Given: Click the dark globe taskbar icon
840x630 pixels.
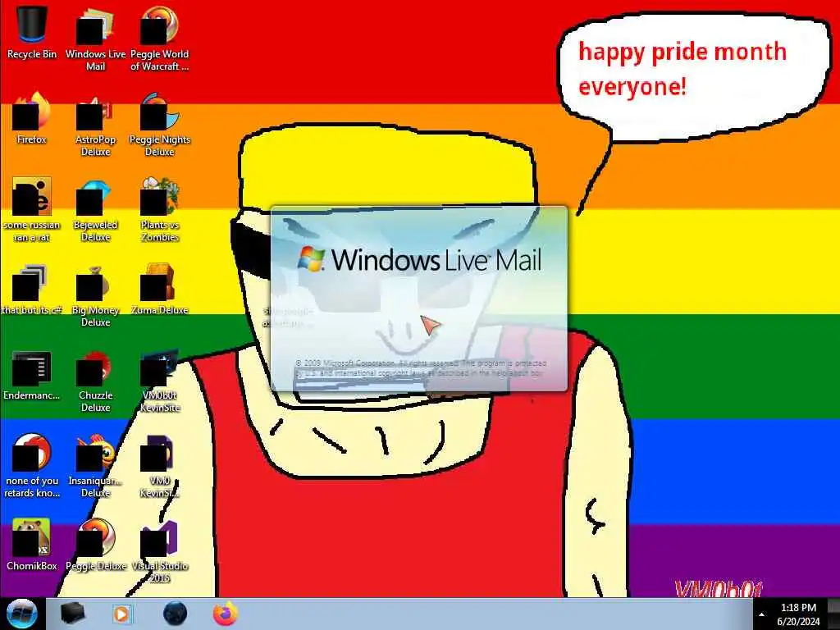Looking at the screenshot, I should (175, 614).
